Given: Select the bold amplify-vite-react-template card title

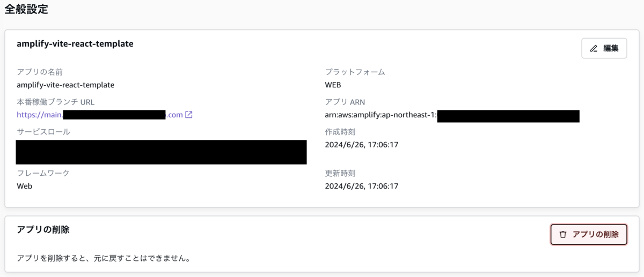Looking at the screenshot, I should click(75, 44).
